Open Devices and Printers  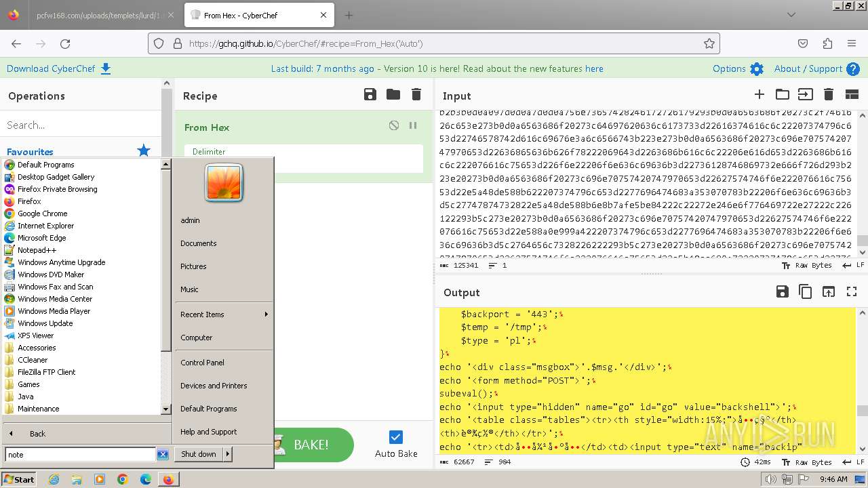coord(214,386)
